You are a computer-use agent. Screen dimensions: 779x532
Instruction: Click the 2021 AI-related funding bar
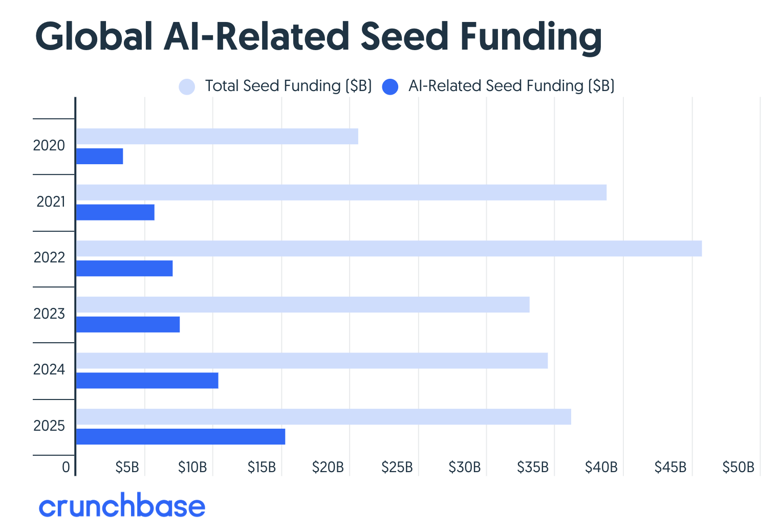tap(115, 212)
